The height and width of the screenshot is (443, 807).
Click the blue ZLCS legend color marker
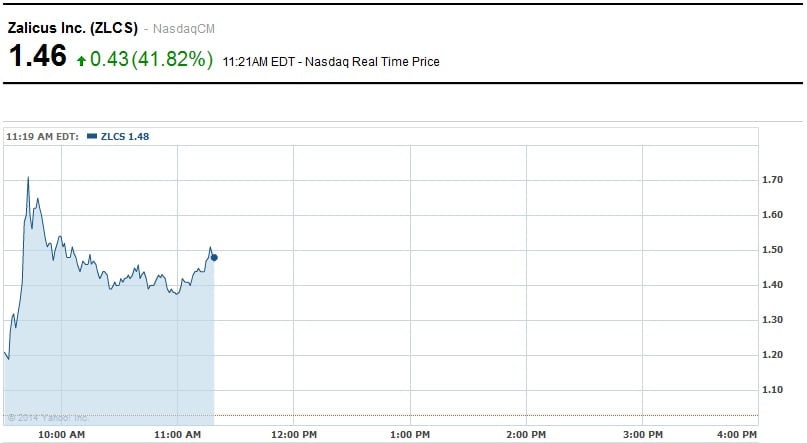point(92,136)
